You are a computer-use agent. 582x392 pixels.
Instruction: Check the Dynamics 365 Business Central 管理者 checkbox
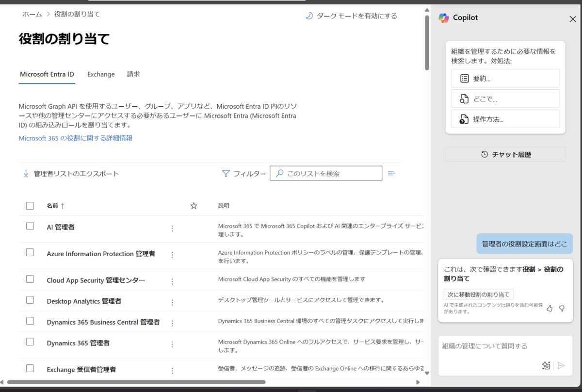tap(30, 321)
